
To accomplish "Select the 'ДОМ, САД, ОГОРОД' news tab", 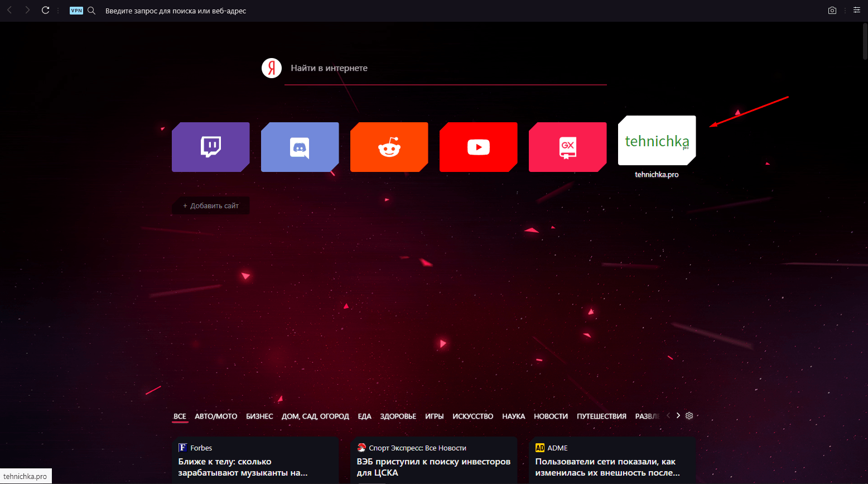I will point(315,416).
